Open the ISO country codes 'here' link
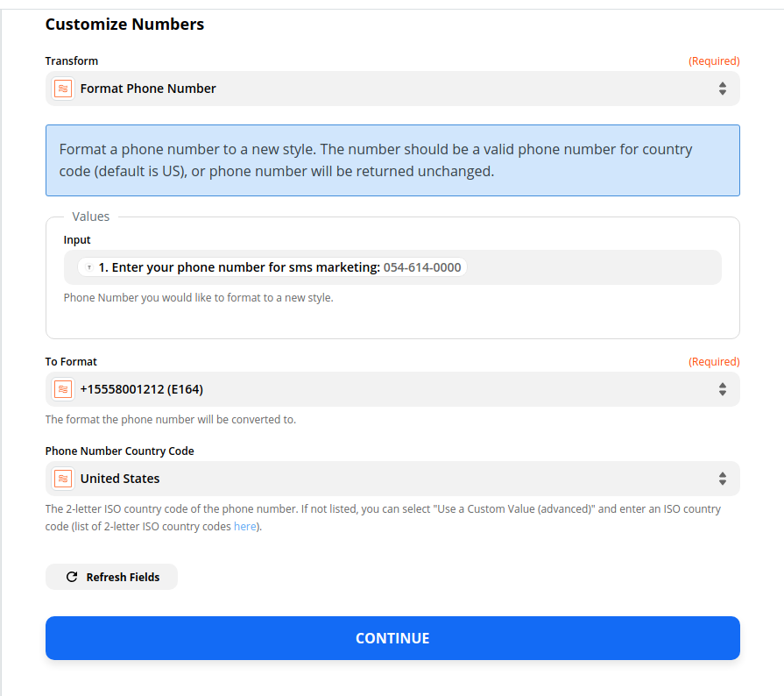Screen dimensions: 784x696 (x=245, y=526)
